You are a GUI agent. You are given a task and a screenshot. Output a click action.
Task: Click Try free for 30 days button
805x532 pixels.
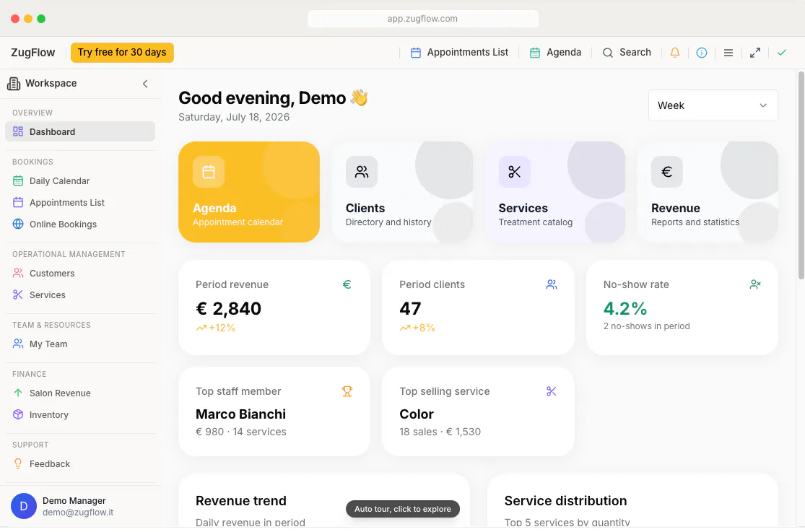point(122,53)
